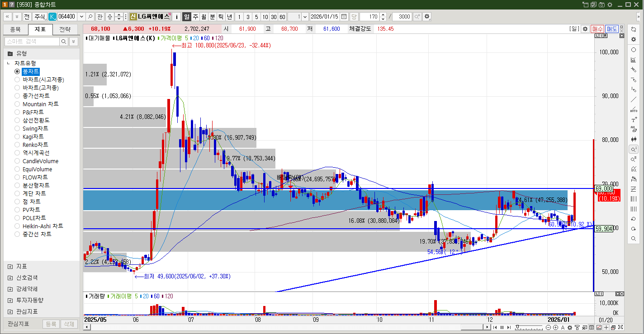Select the 일 daily period button
This screenshot has height=334, width=644.
186,17
